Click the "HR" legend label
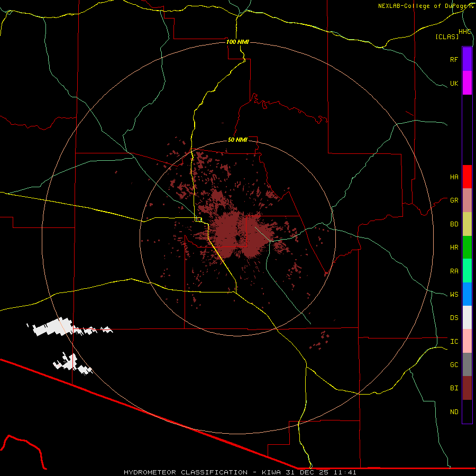 454,248
